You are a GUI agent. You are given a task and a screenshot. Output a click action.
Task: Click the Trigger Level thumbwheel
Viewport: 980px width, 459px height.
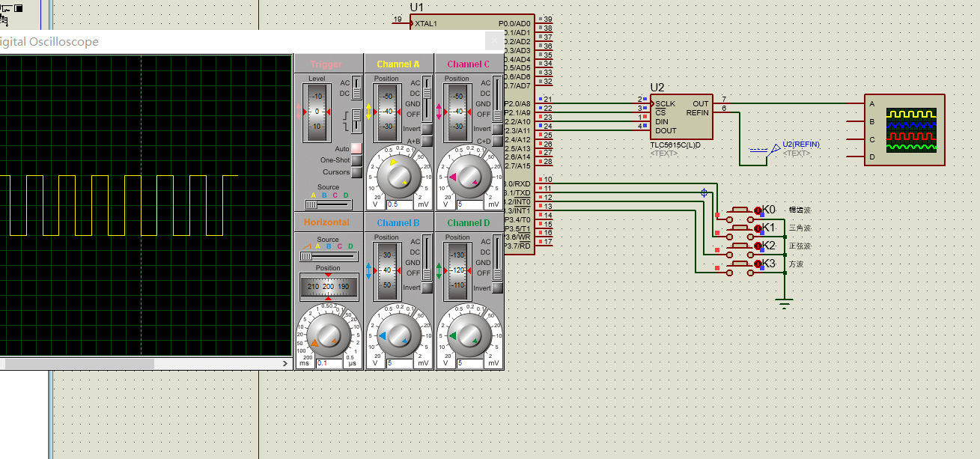(x=316, y=112)
